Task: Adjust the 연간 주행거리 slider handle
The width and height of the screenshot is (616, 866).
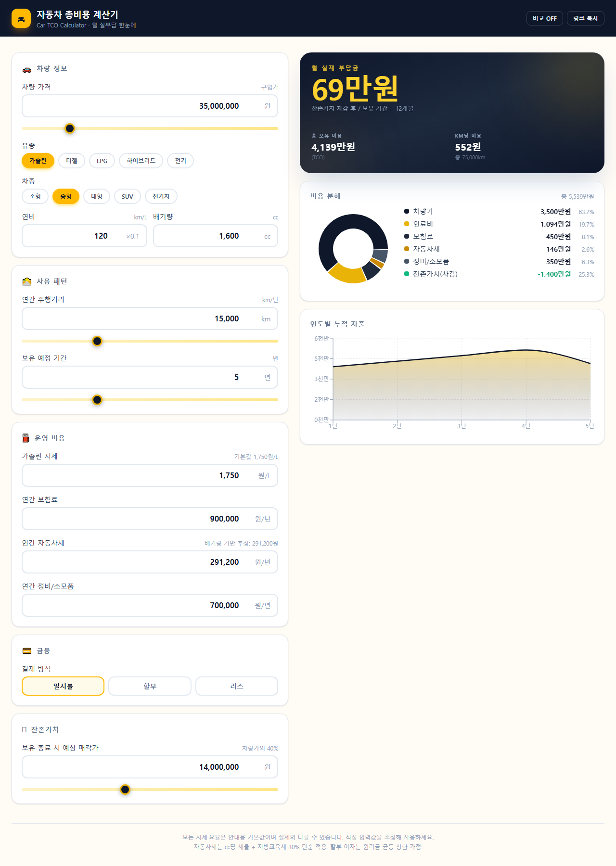Action: click(x=97, y=341)
